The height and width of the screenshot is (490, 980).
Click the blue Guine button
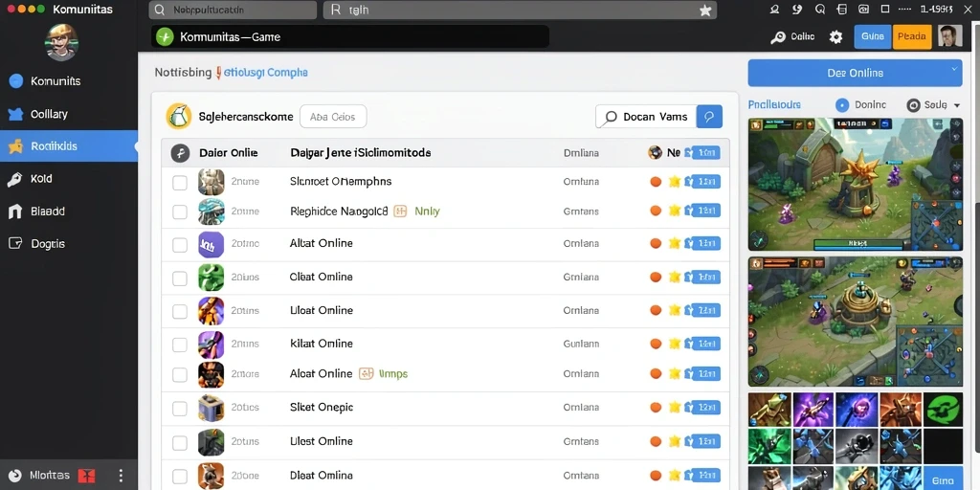(x=873, y=37)
